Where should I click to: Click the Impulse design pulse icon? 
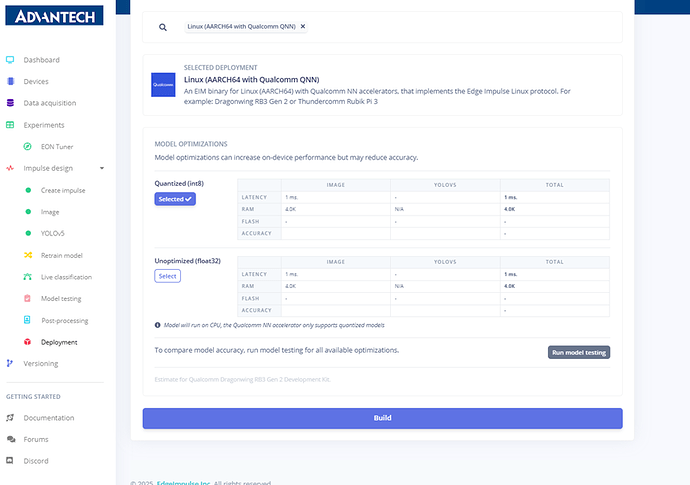tap(10, 168)
